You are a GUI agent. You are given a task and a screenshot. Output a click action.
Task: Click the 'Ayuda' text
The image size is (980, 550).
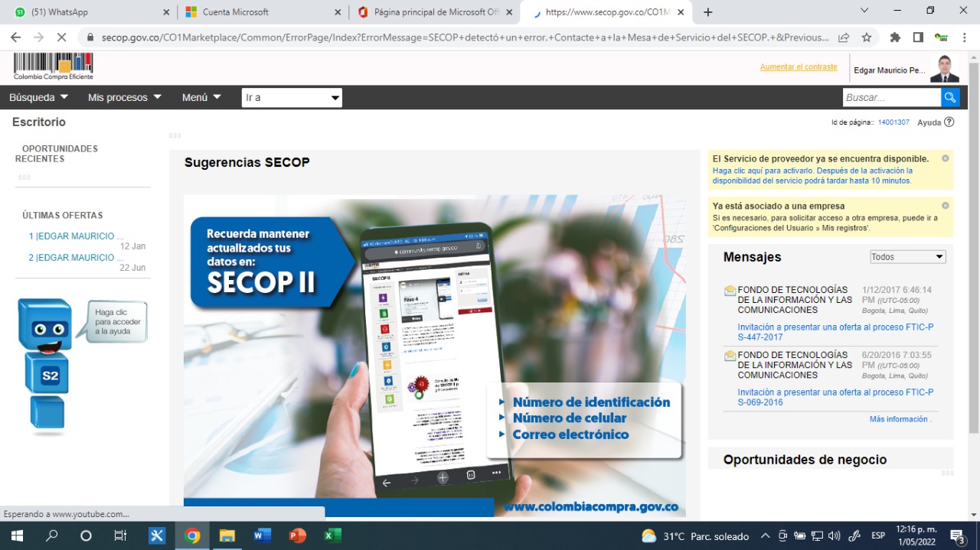(x=929, y=122)
